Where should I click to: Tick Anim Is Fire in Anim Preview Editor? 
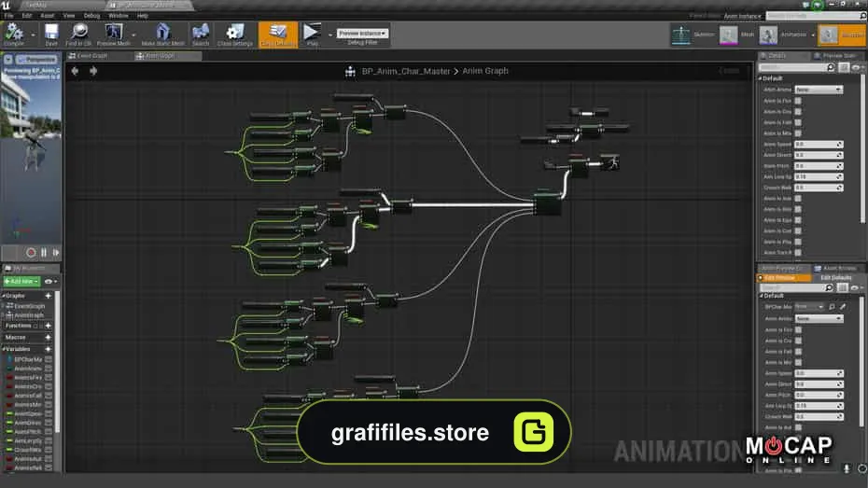point(798,329)
